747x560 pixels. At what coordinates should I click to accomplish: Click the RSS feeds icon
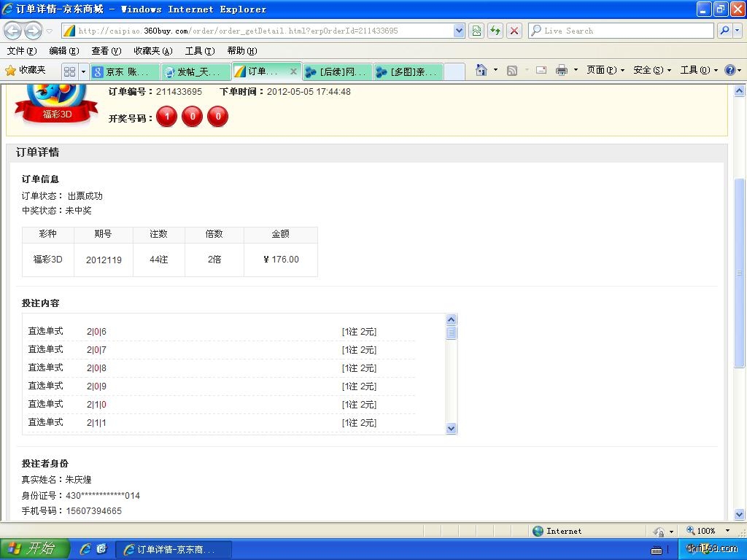[512, 70]
